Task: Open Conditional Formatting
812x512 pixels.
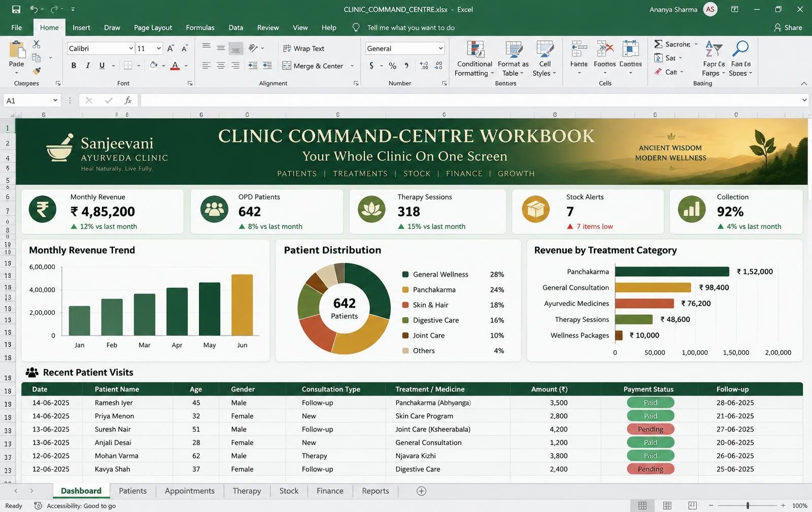Action: (x=475, y=59)
